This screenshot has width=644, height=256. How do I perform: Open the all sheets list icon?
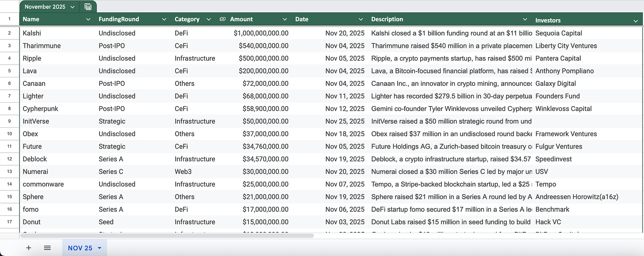coord(47,248)
